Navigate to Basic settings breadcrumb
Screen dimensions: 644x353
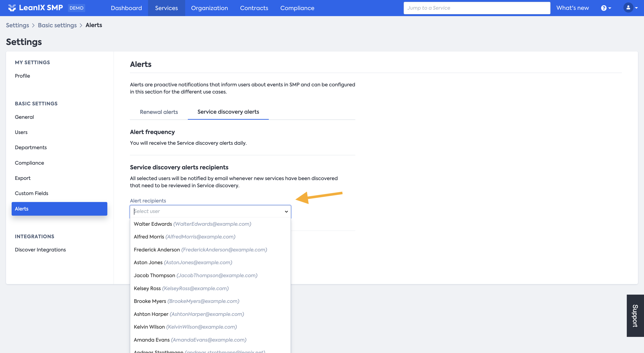[57, 25]
